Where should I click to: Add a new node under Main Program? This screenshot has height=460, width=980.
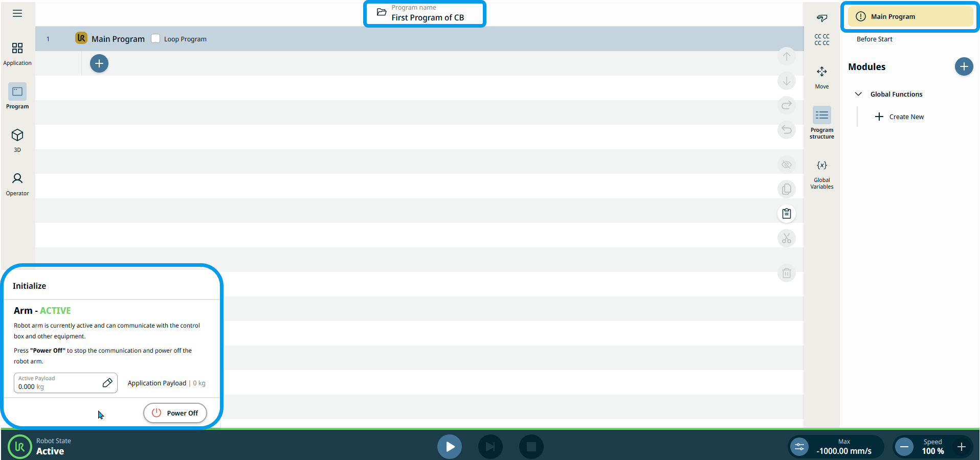pos(99,63)
